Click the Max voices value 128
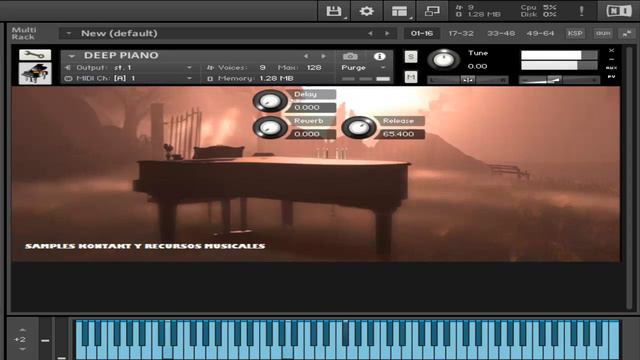 click(x=314, y=68)
